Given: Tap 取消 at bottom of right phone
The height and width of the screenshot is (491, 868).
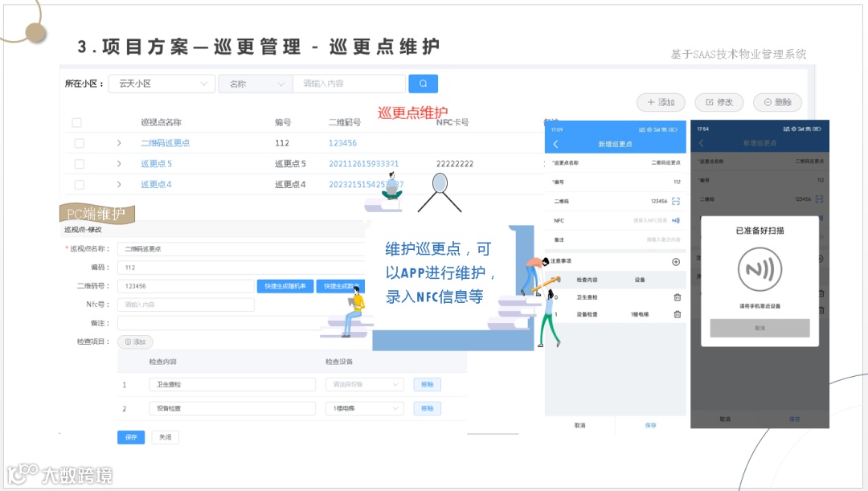Looking at the screenshot, I should coord(725,419).
